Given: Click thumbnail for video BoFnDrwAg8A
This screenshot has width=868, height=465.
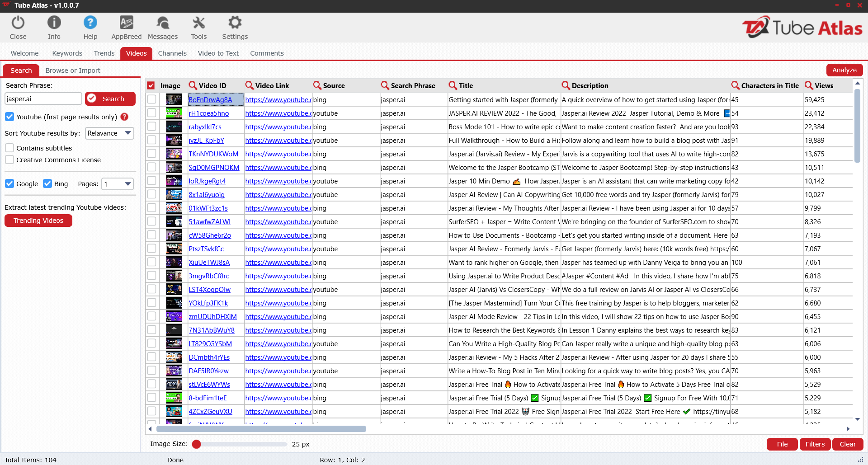Looking at the screenshot, I should [174, 99].
